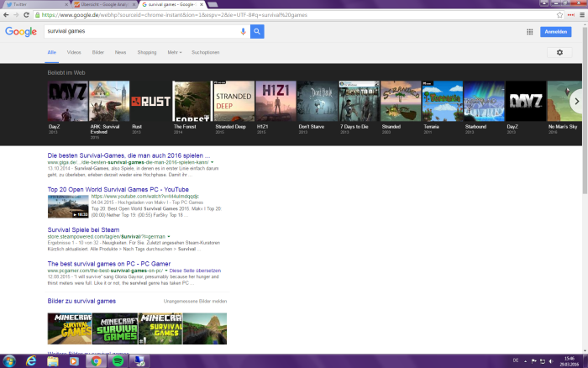The height and width of the screenshot is (368, 588).
Task: Open the Starbound game card
Action: (x=484, y=108)
